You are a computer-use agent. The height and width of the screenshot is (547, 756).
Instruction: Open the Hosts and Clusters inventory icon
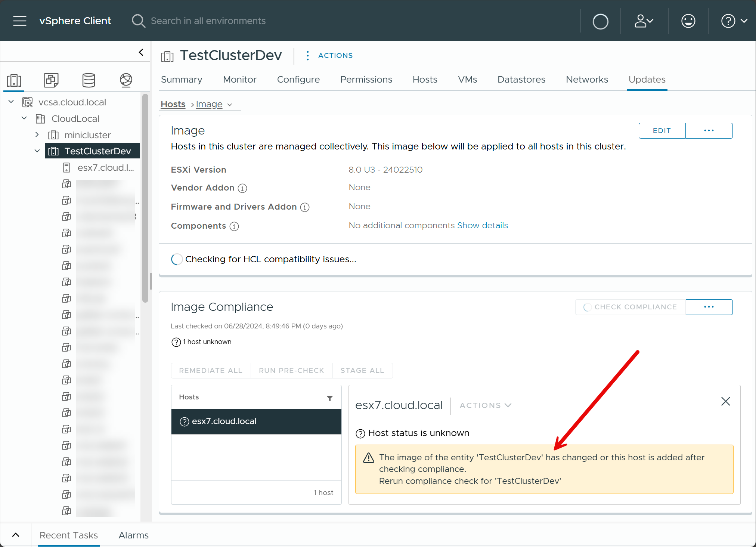pos(14,80)
